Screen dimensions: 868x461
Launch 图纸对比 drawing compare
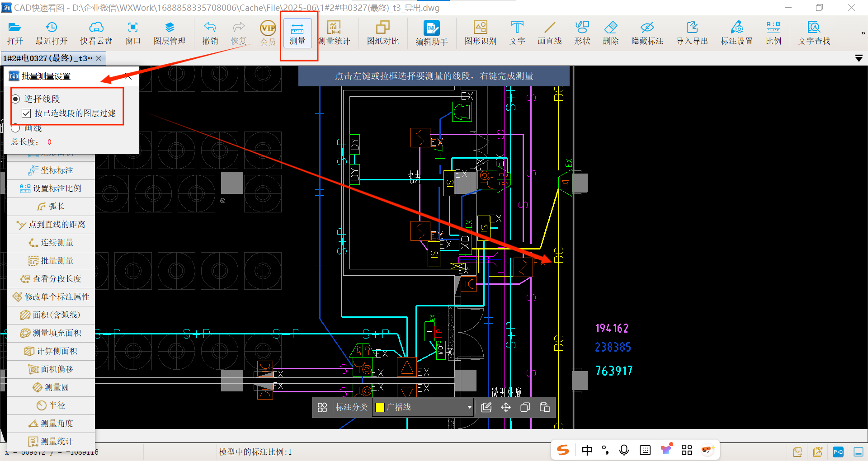pos(382,33)
